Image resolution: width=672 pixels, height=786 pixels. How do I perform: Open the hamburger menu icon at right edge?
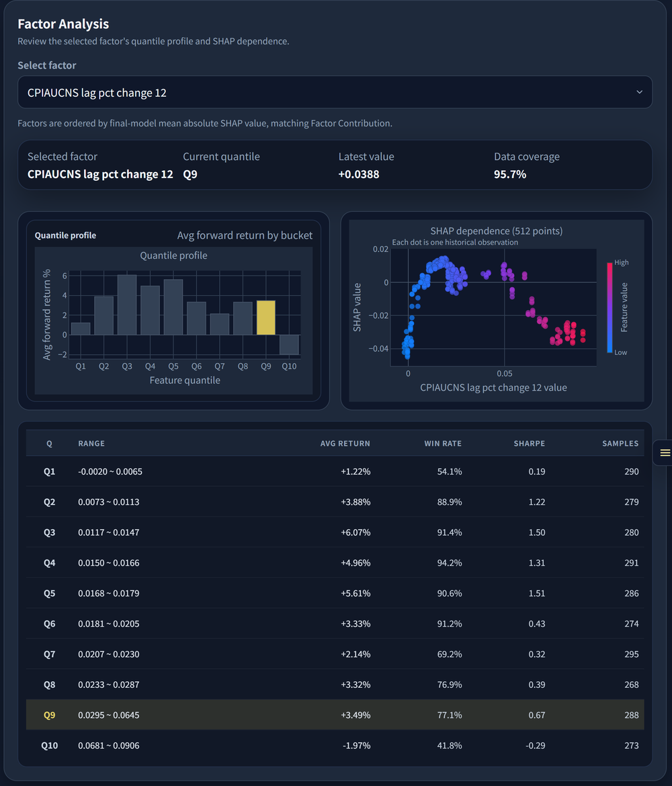tap(665, 453)
